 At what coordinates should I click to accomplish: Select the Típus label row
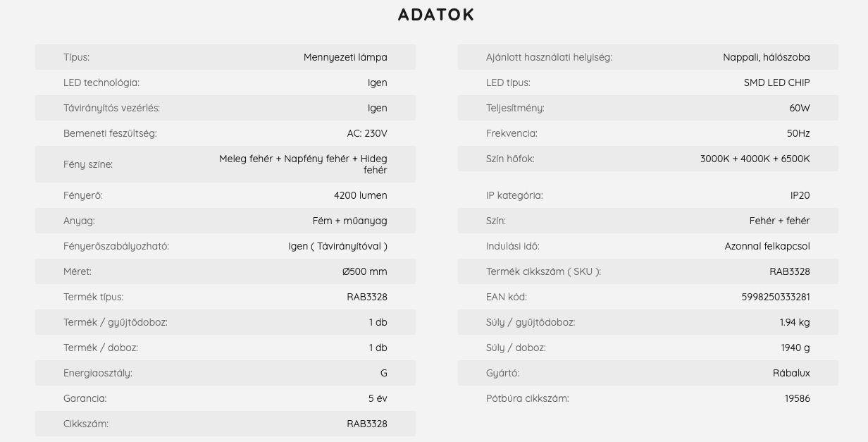point(225,57)
